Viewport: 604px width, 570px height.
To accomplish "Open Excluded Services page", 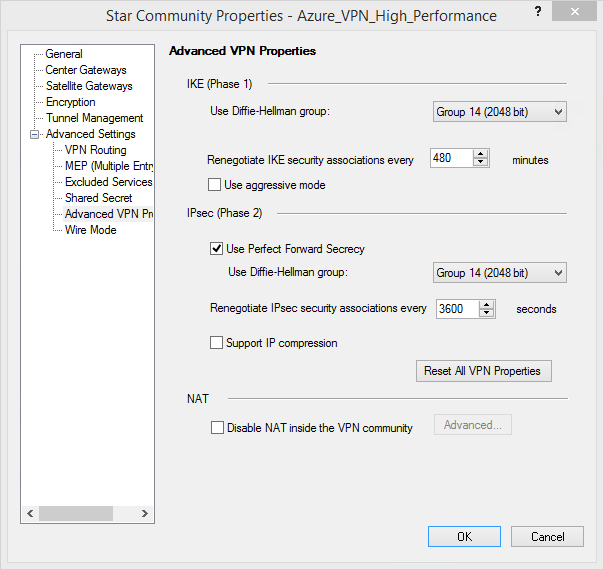I will click(109, 182).
